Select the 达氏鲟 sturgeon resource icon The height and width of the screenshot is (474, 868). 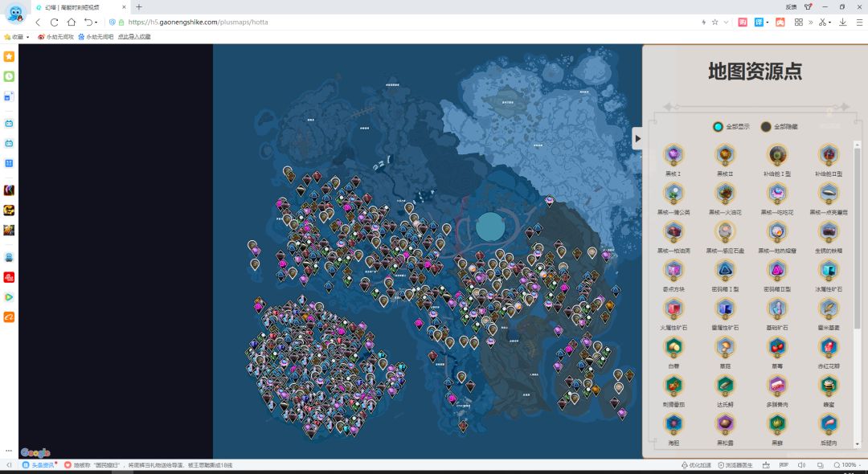(x=725, y=385)
